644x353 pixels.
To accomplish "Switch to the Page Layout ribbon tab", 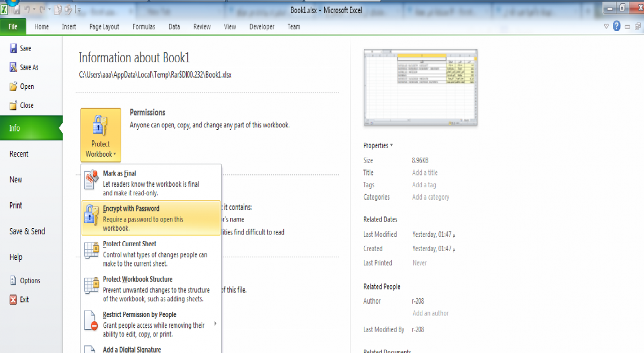I will click(x=105, y=27).
